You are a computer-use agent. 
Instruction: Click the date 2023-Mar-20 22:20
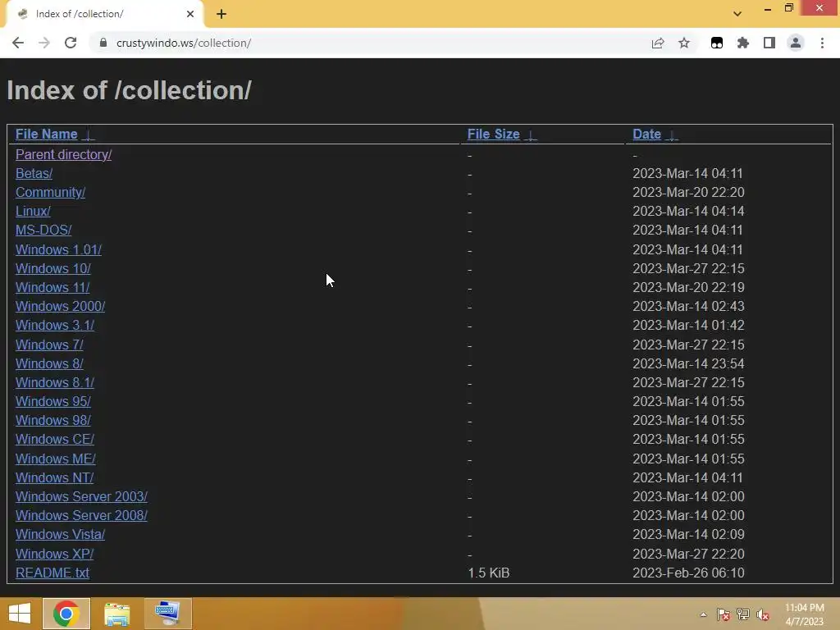coord(688,192)
